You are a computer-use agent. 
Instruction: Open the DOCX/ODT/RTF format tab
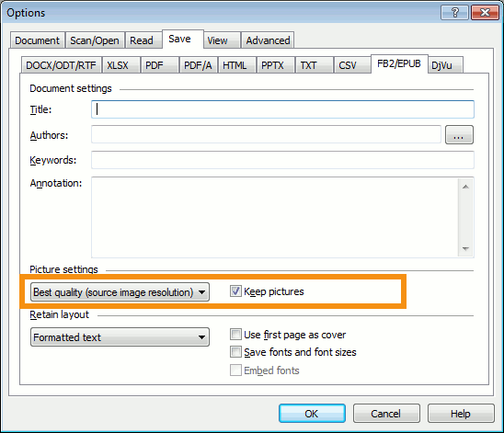point(61,65)
